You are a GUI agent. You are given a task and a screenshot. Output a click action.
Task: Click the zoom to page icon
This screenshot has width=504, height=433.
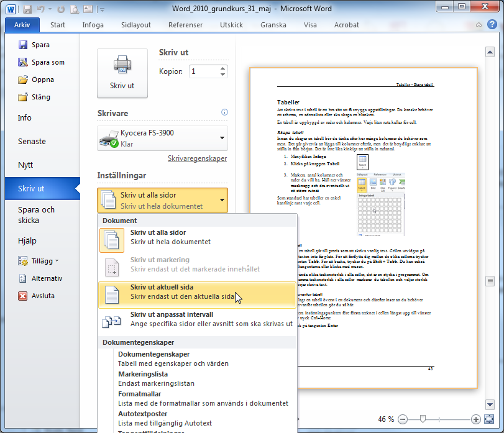[x=489, y=419]
